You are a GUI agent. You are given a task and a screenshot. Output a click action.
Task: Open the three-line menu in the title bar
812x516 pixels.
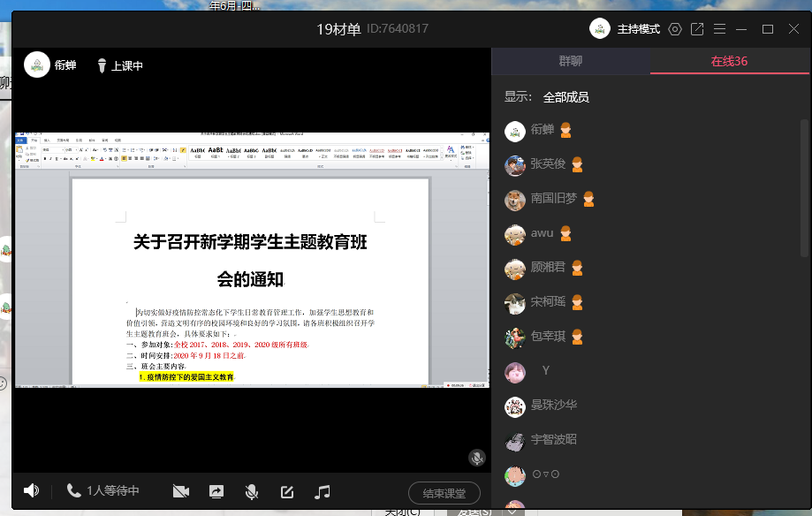click(x=719, y=29)
